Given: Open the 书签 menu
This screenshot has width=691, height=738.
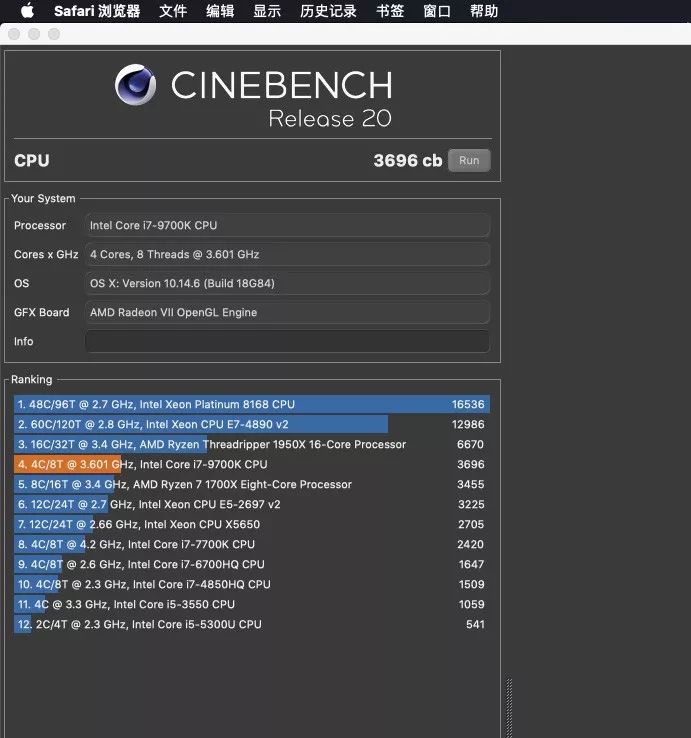Looking at the screenshot, I should [x=390, y=11].
